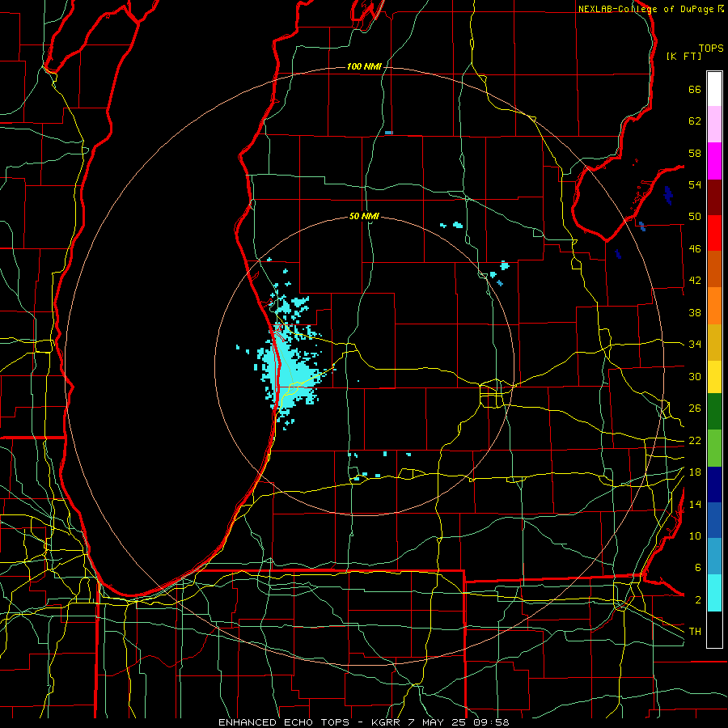The width and height of the screenshot is (728, 728).
Task: Click the 54 legend value
Action: coord(695,184)
